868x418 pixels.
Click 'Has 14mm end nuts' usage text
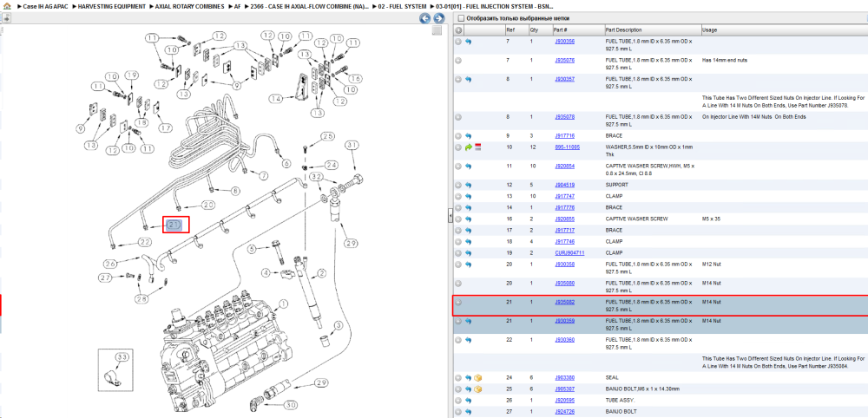pyautogui.click(x=724, y=60)
